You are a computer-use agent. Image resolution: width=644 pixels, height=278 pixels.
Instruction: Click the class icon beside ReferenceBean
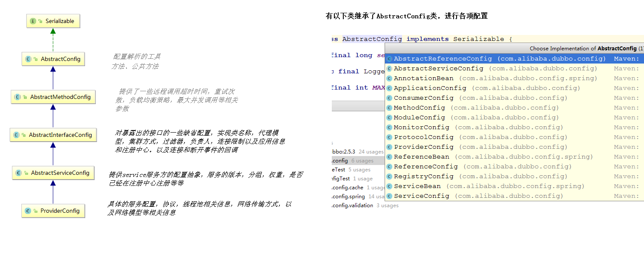pyautogui.click(x=389, y=157)
